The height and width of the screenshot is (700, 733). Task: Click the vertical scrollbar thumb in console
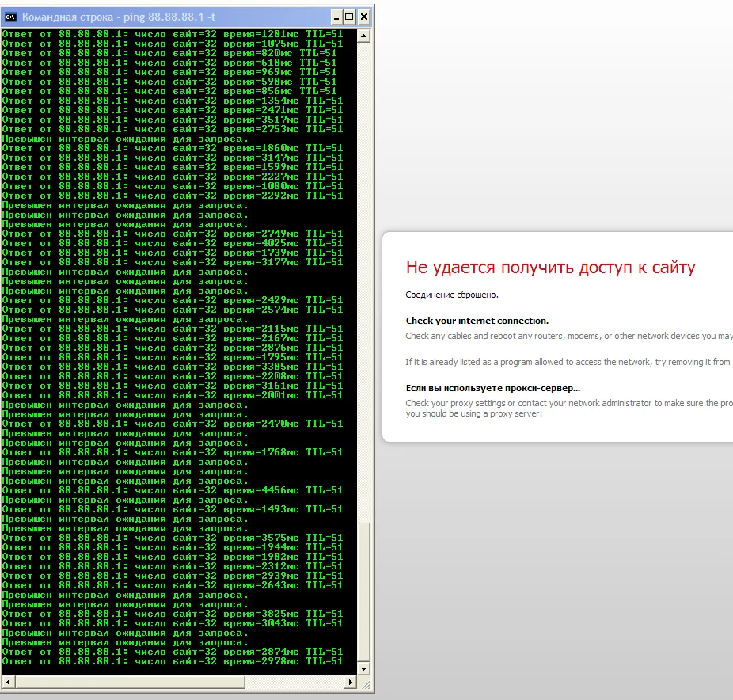pyautogui.click(x=363, y=592)
